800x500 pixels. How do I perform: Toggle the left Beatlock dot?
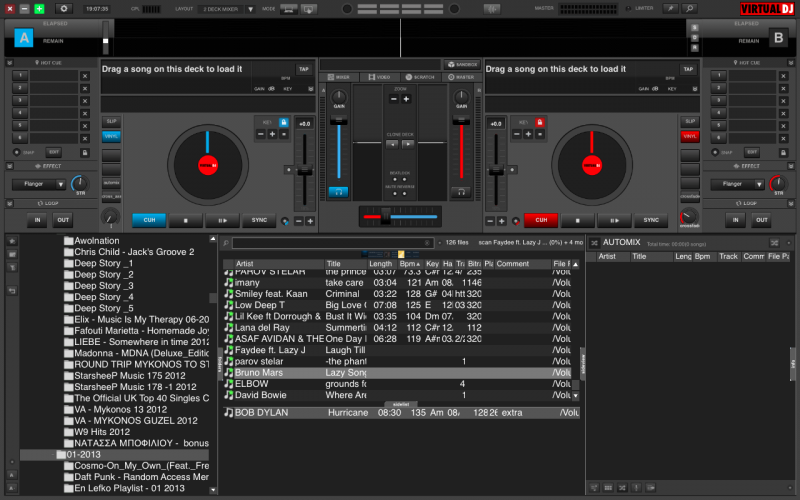(395, 180)
